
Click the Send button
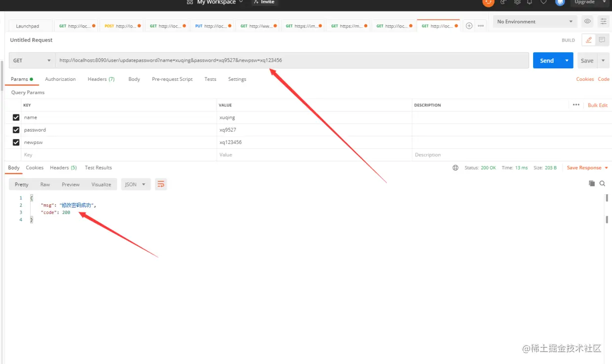547,61
